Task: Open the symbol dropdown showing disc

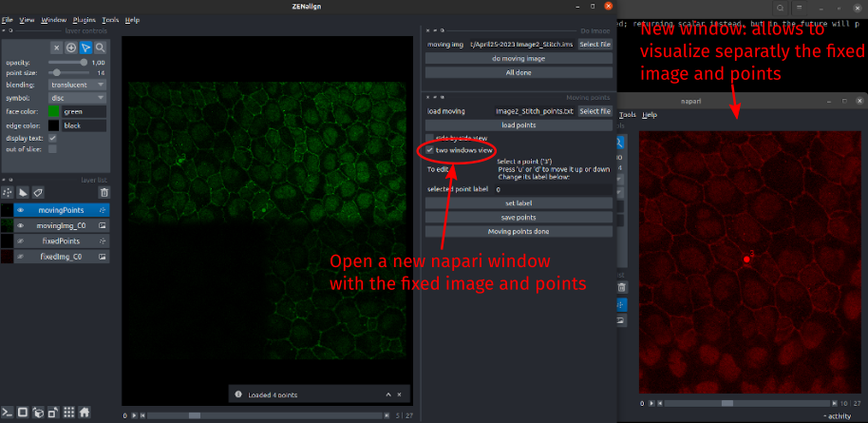Action: click(77, 98)
